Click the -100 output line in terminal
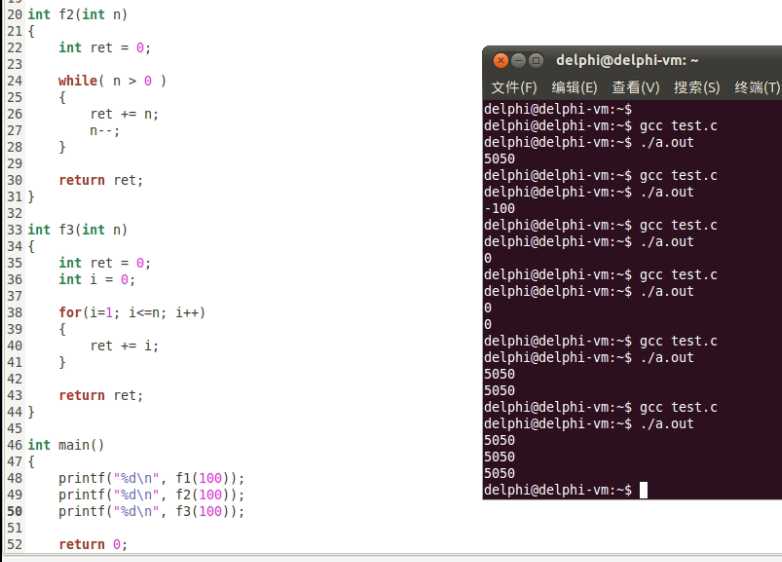The width and height of the screenshot is (782, 562). coord(499,208)
